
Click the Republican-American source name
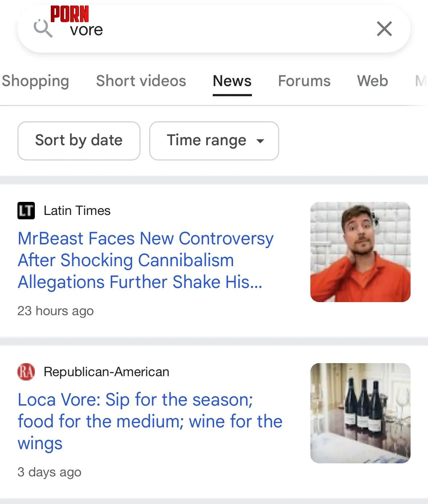coord(106,372)
